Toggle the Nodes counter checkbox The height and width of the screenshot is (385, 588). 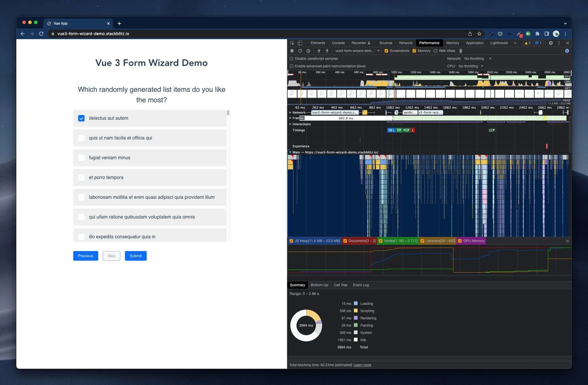(x=381, y=241)
